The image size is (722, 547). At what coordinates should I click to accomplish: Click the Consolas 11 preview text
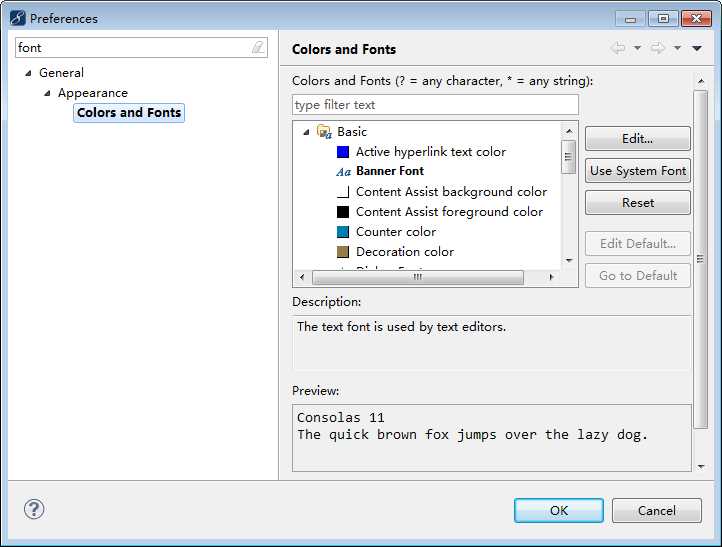click(x=341, y=418)
